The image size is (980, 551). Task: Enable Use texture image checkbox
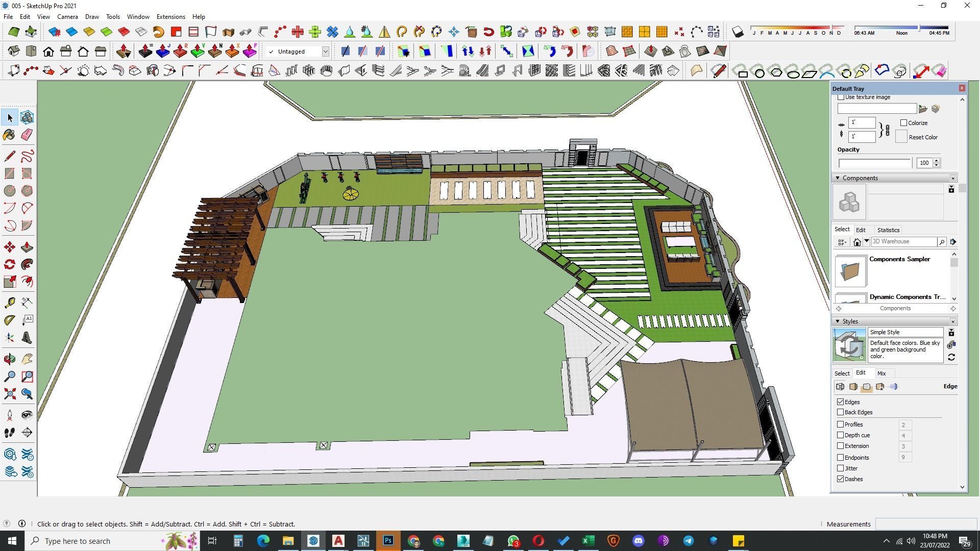(841, 97)
